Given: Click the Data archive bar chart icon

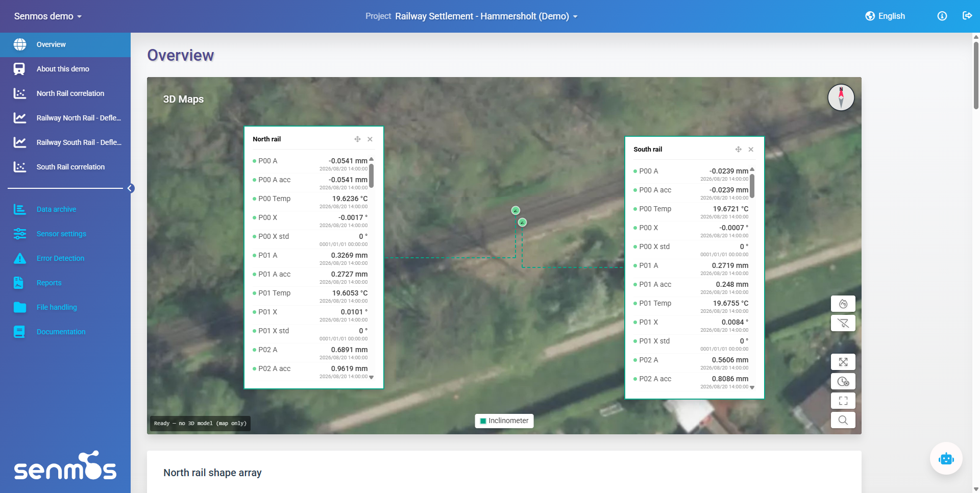Looking at the screenshot, I should coord(20,209).
